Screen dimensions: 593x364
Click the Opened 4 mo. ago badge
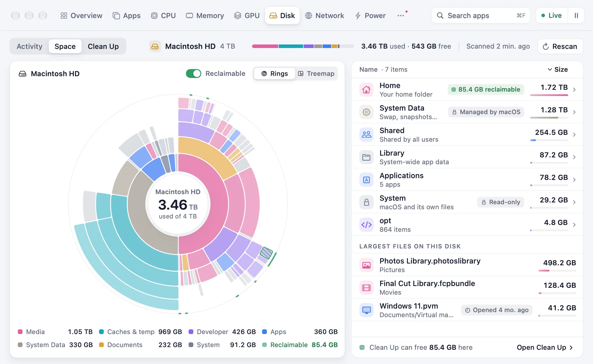click(497, 310)
